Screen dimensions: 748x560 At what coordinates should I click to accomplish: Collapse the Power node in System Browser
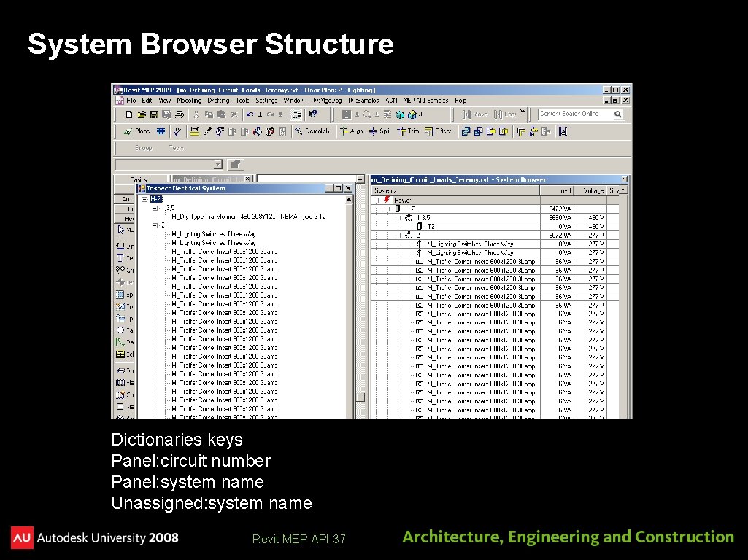377,201
